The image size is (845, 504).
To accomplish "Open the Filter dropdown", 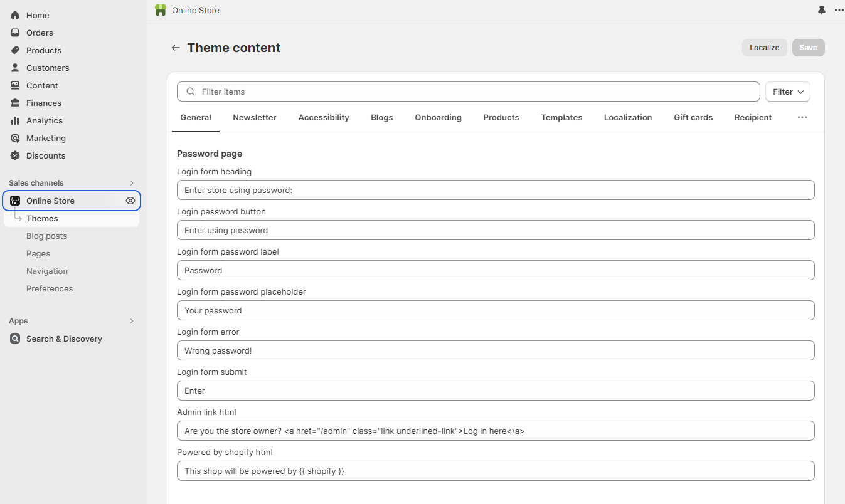I will click(787, 92).
